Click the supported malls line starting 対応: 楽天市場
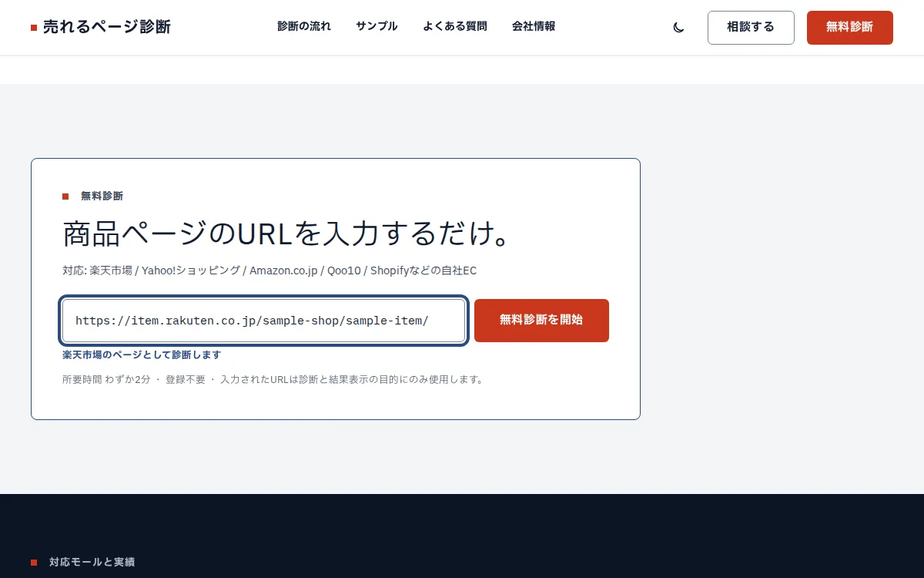This screenshot has height=578, width=924. tap(269, 271)
